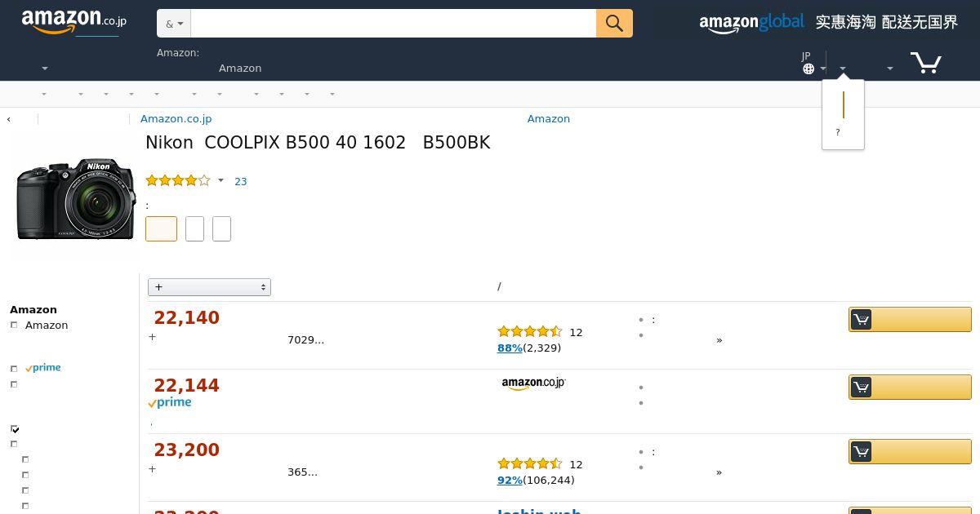Open the 88% seller rating link
The image size is (980, 514).
coord(510,348)
